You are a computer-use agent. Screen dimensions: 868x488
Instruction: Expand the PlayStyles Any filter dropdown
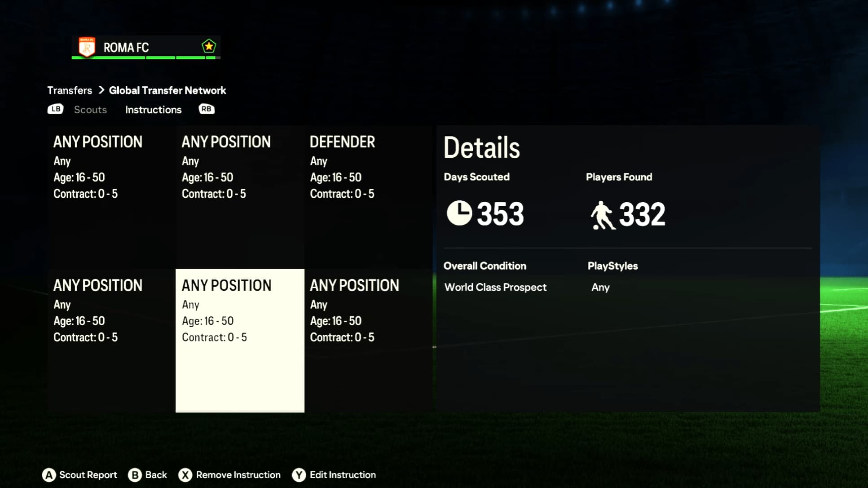point(601,287)
